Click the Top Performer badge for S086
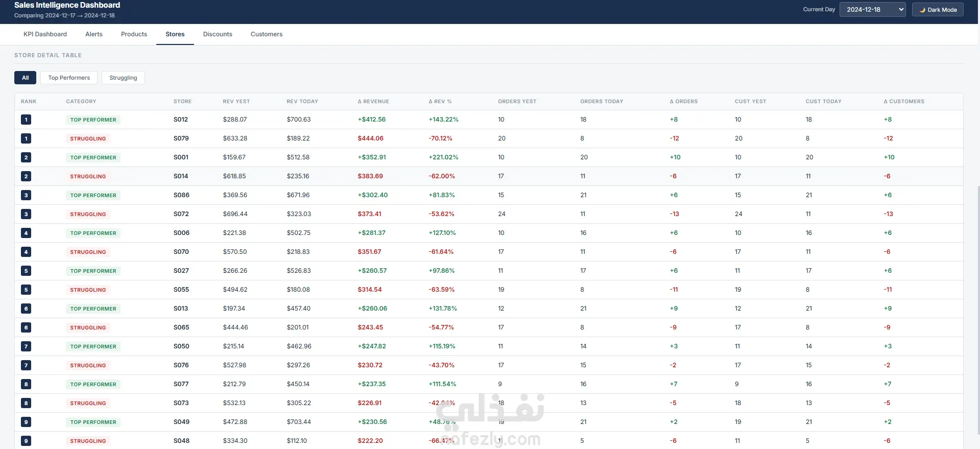This screenshot has height=449, width=980. pos(93,195)
